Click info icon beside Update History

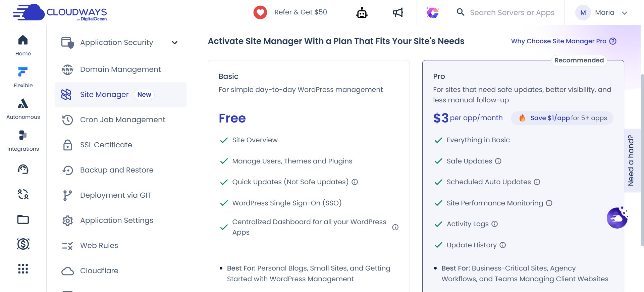[x=503, y=245]
